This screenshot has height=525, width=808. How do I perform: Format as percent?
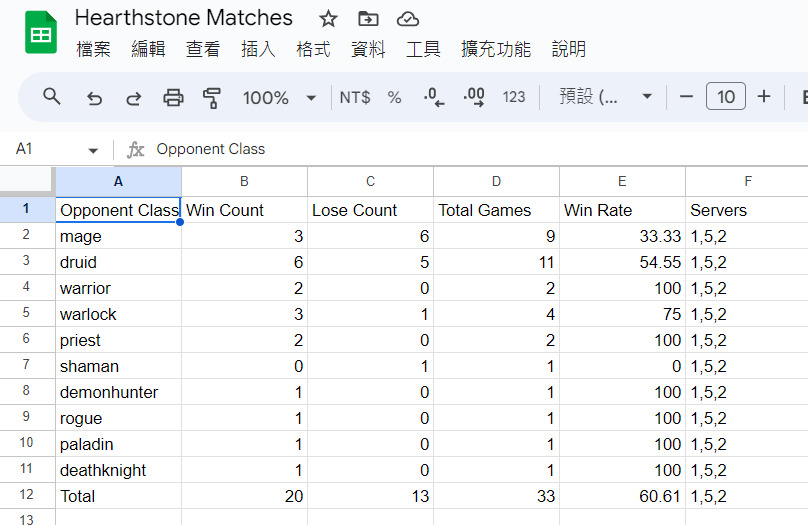tap(394, 97)
